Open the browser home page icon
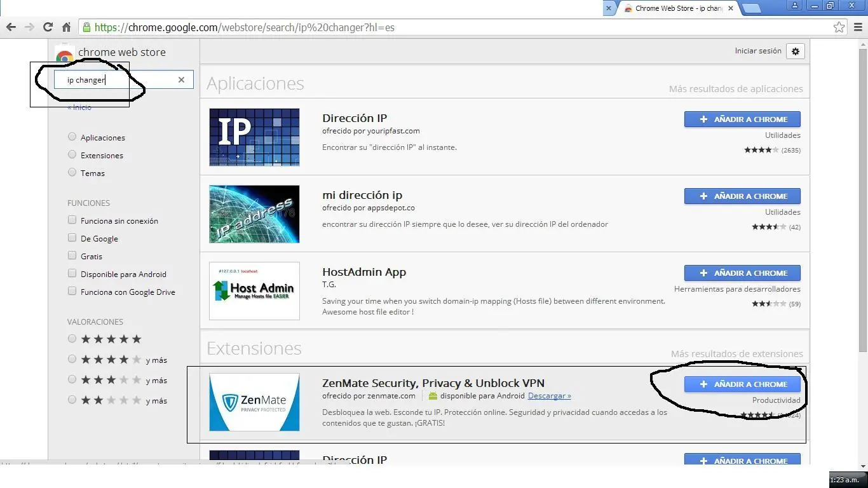868x488 pixels. (66, 27)
